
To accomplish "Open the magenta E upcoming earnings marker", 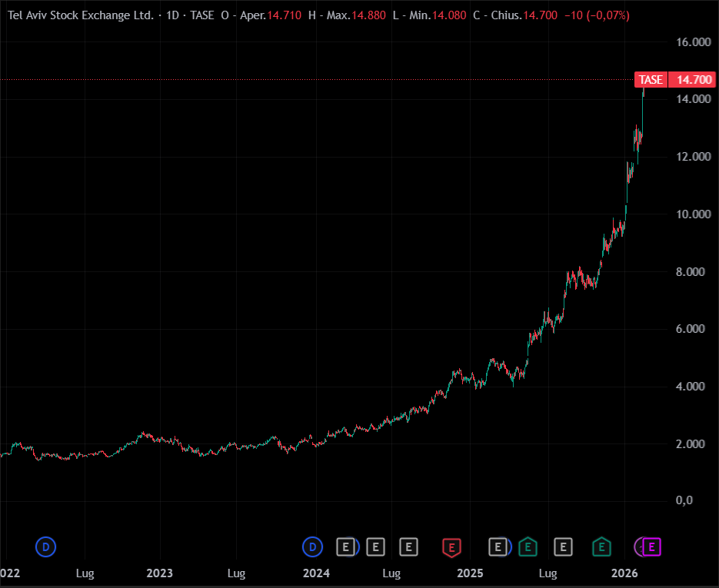I will point(652,547).
